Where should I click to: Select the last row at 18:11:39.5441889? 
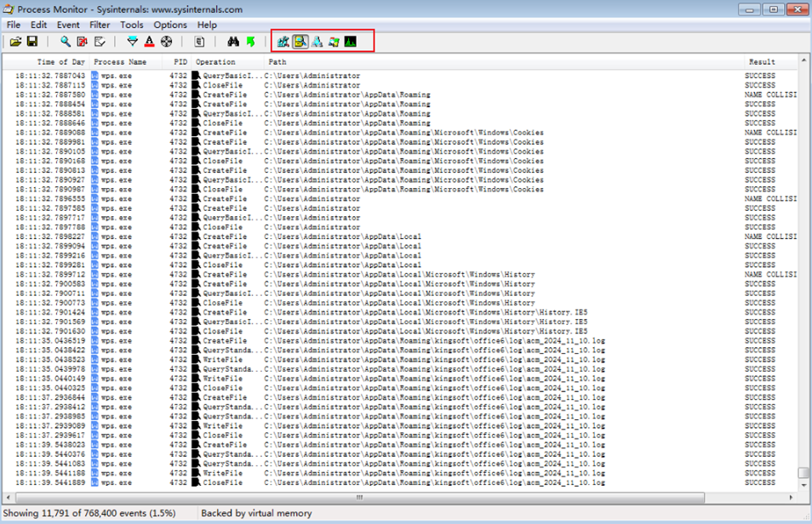400,482
